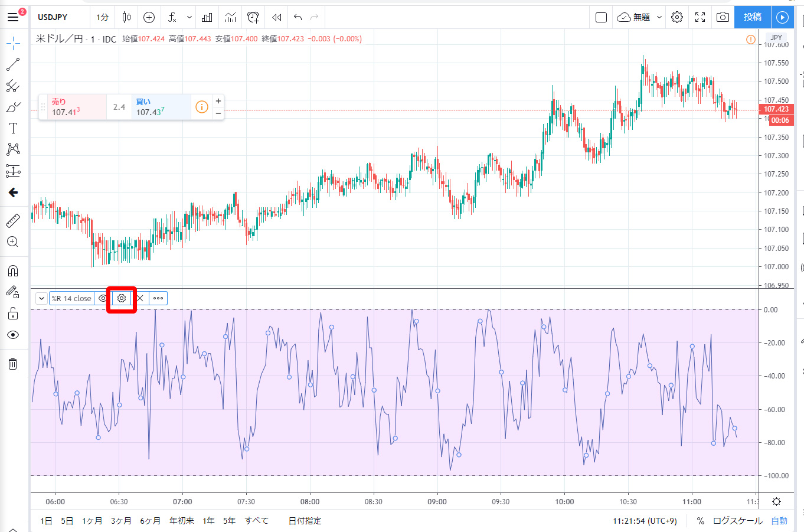Click the compare or add symbol icon

pos(149,17)
